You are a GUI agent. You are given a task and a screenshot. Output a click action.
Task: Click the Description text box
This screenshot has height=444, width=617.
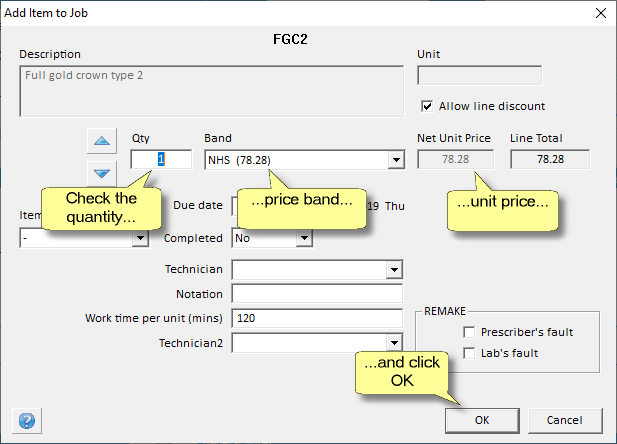[211, 91]
